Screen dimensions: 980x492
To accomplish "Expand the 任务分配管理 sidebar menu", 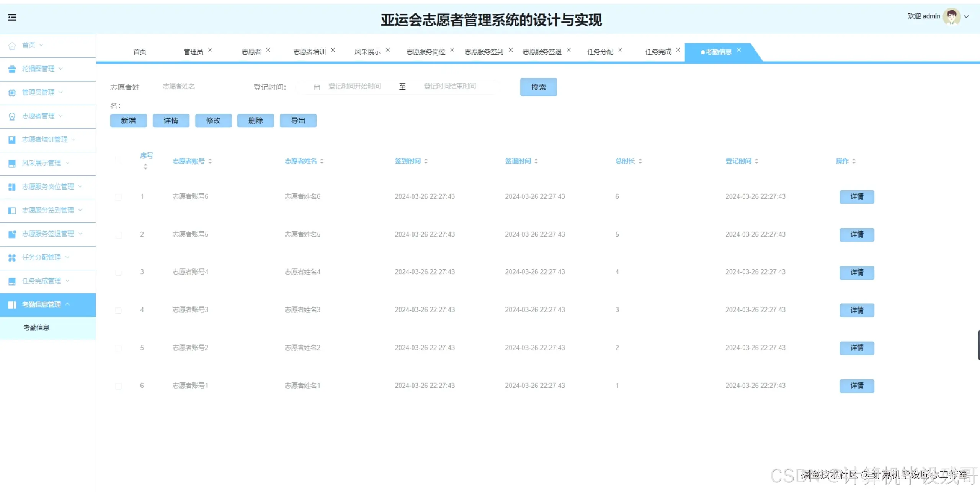I will [x=41, y=257].
